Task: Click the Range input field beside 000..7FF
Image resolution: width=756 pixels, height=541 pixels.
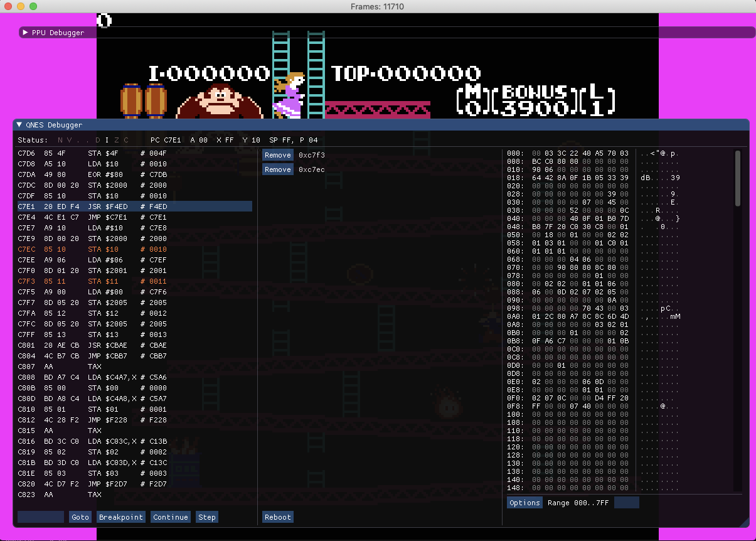Action: (x=626, y=502)
